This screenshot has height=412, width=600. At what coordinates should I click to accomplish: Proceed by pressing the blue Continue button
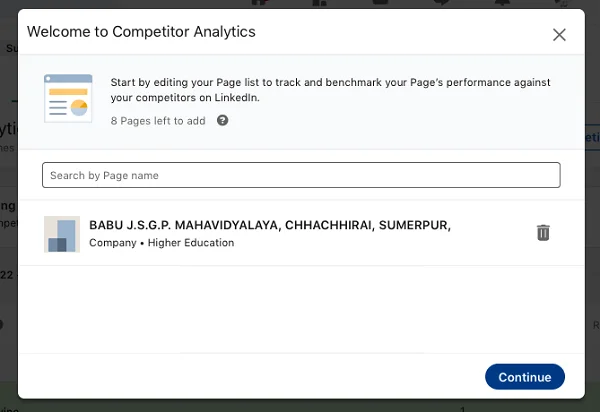[524, 377]
